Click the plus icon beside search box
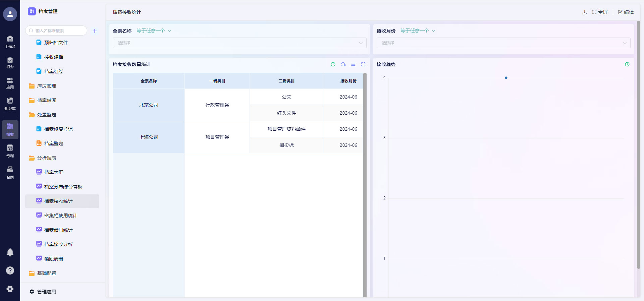Image resolution: width=644 pixels, height=301 pixels. (95, 31)
